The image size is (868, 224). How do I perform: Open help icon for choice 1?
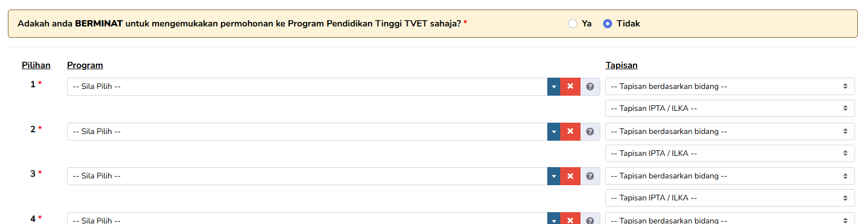click(590, 87)
